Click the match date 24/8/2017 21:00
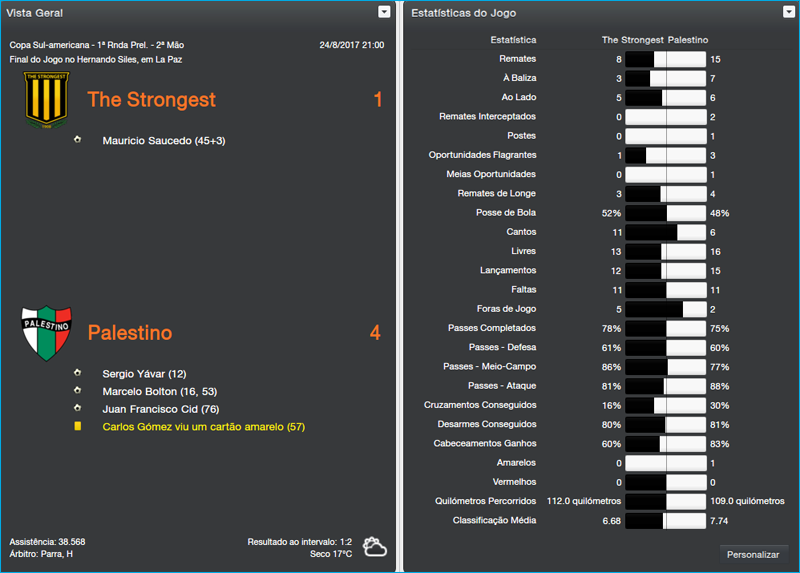This screenshot has height=573, width=800. [352, 45]
